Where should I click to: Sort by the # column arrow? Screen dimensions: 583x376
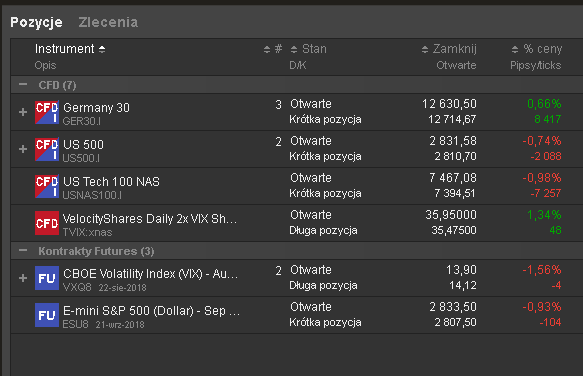[x=267, y=49]
